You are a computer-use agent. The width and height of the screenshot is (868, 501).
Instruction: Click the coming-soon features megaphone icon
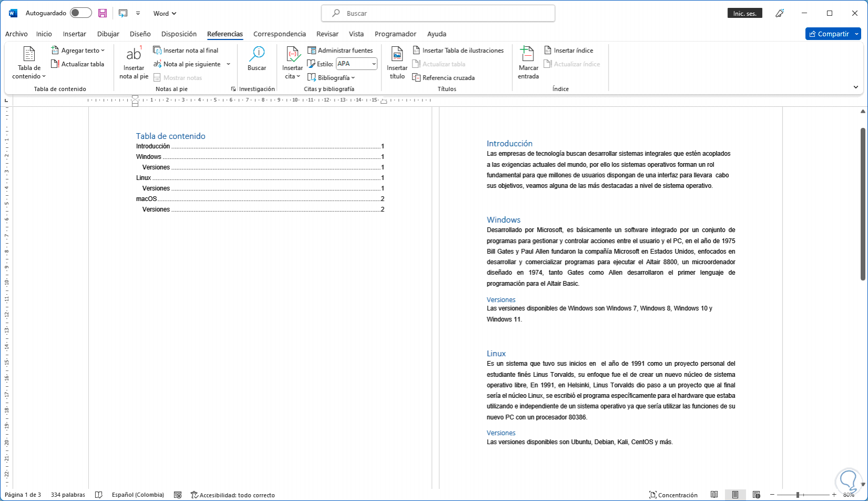(780, 13)
